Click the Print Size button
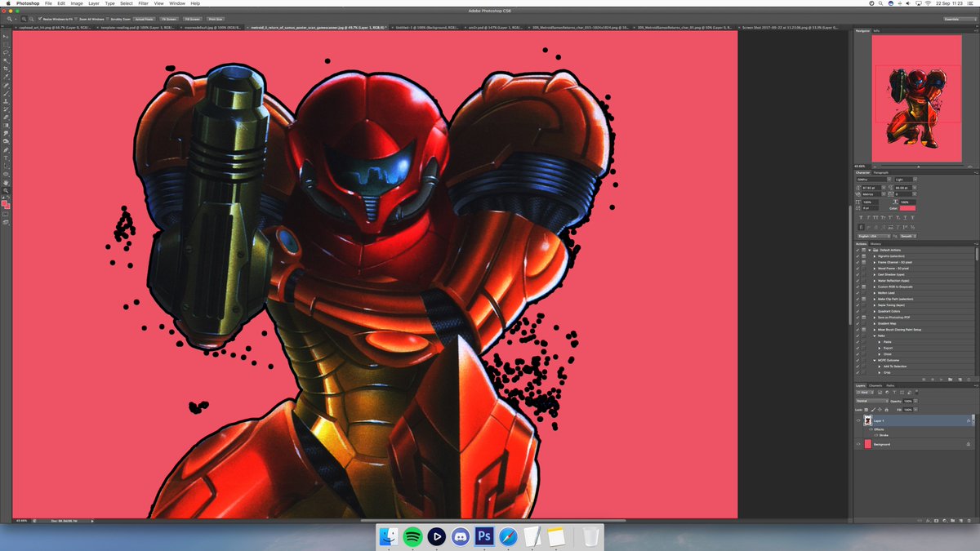This screenshot has width=980, height=551. click(x=216, y=19)
